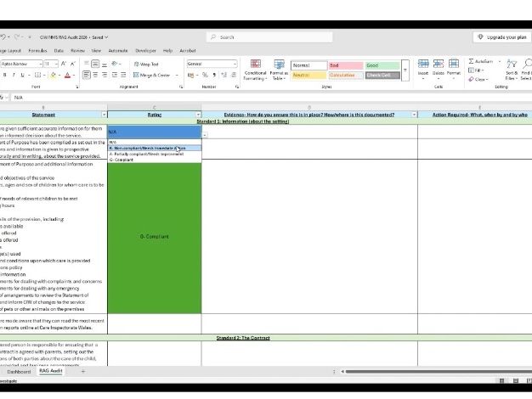Open the Formulas tab
Viewport: 532px width, 399px height.
coord(37,51)
